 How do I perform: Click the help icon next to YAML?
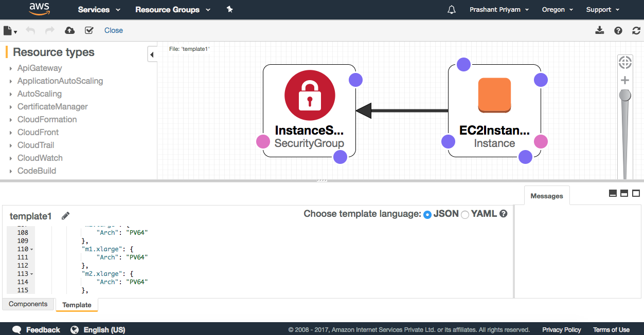point(504,214)
